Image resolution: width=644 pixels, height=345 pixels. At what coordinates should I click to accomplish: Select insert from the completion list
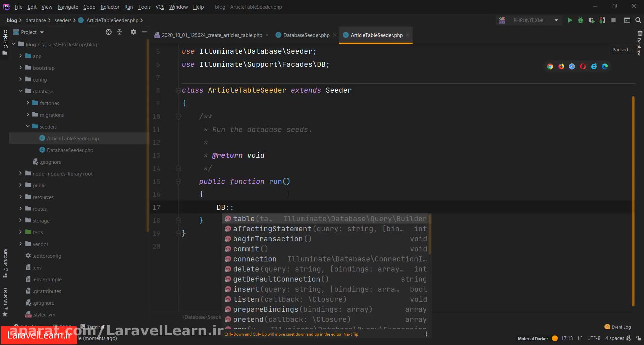(246, 289)
